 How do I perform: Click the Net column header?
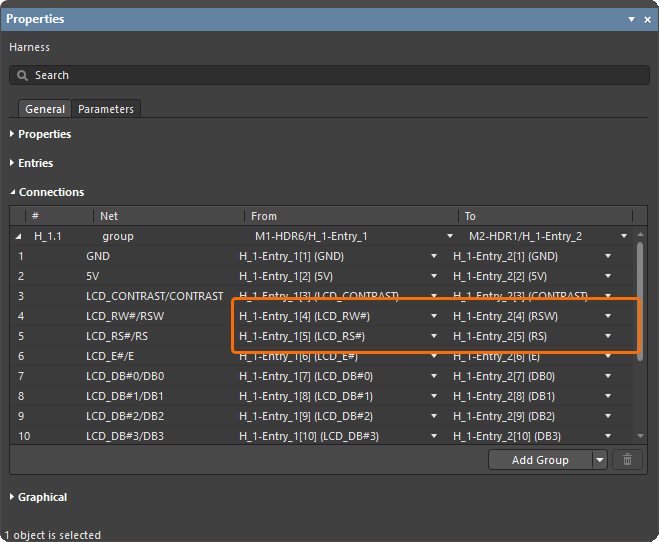110,216
